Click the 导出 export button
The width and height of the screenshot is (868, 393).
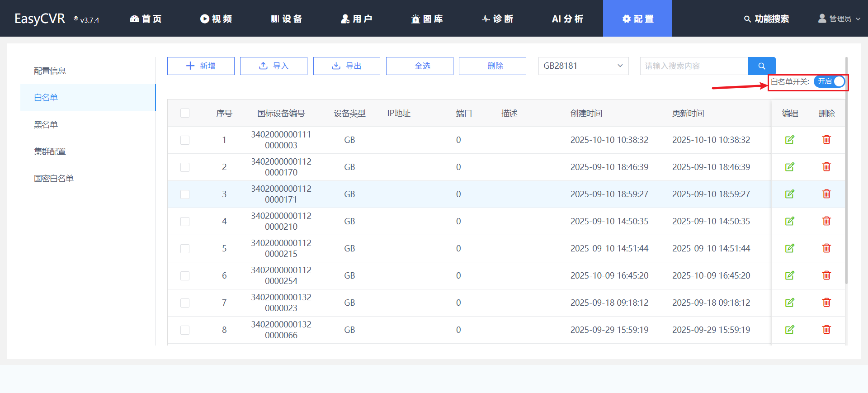click(347, 66)
